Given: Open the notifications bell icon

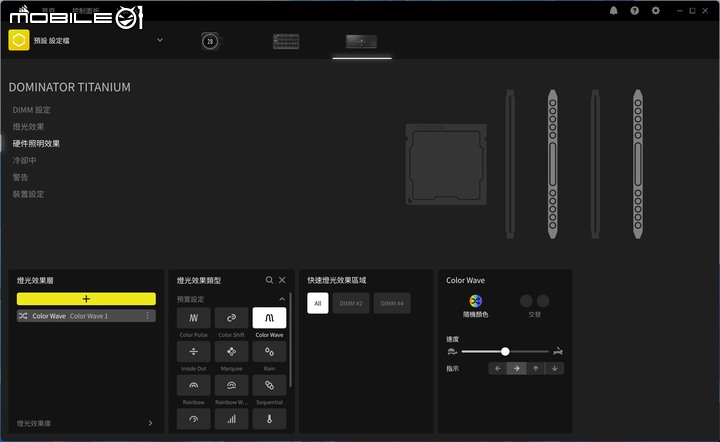Looking at the screenshot, I should pyautogui.click(x=613, y=11).
